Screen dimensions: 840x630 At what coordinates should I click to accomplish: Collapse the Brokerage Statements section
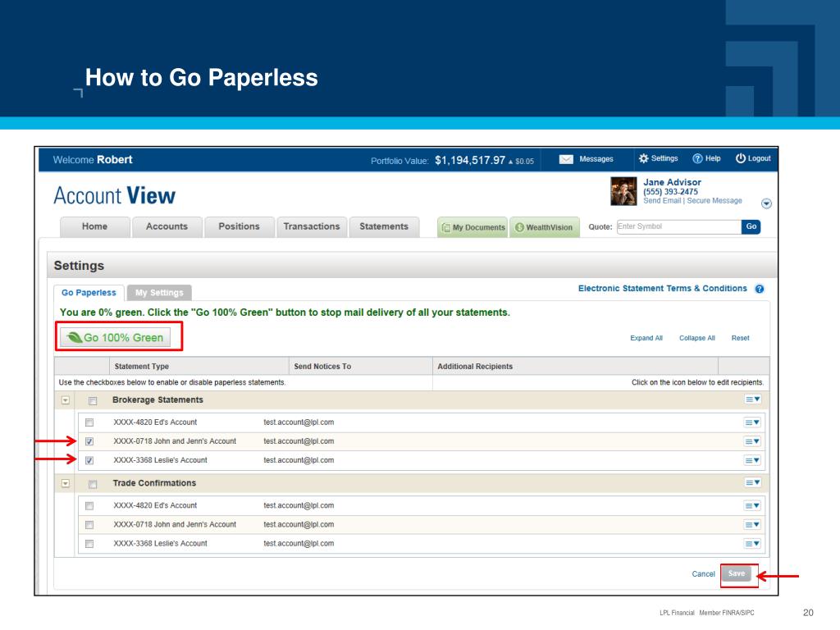[x=66, y=400]
